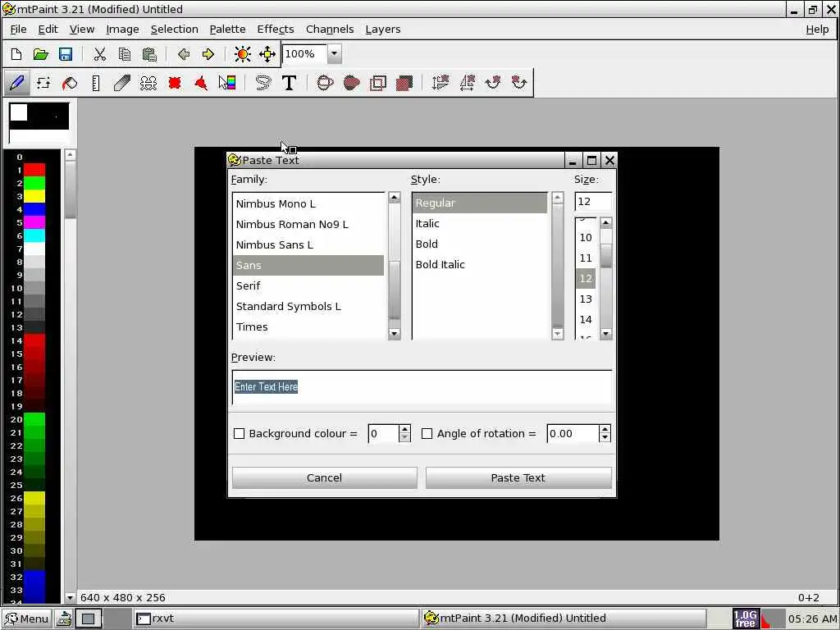Open the File menu
Screen dimensions: 840x630
point(18,30)
